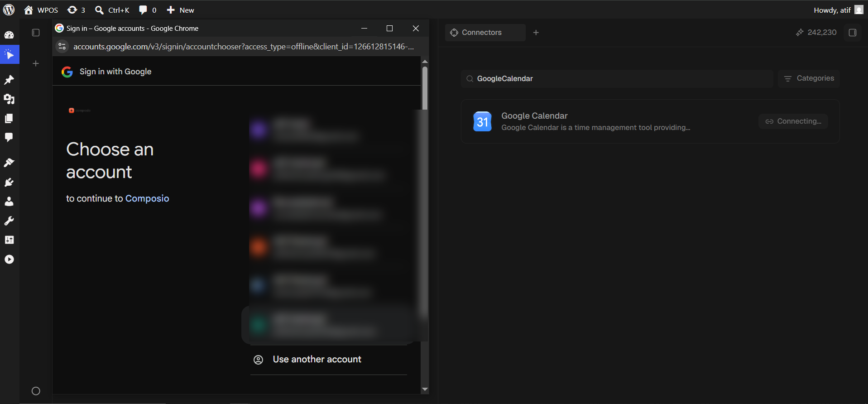Click the Google Calendar 31 icon
Image resolution: width=868 pixels, height=404 pixels.
click(482, 121)
